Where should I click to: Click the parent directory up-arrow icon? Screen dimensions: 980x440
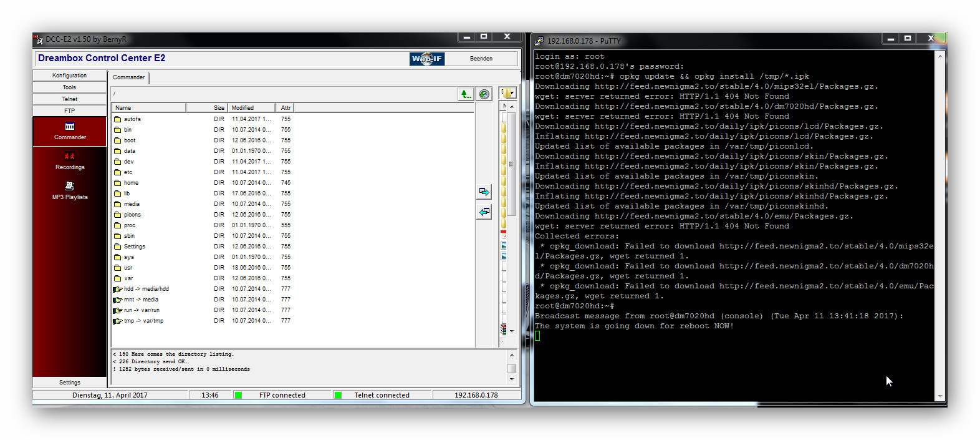(x=466, y=94)
